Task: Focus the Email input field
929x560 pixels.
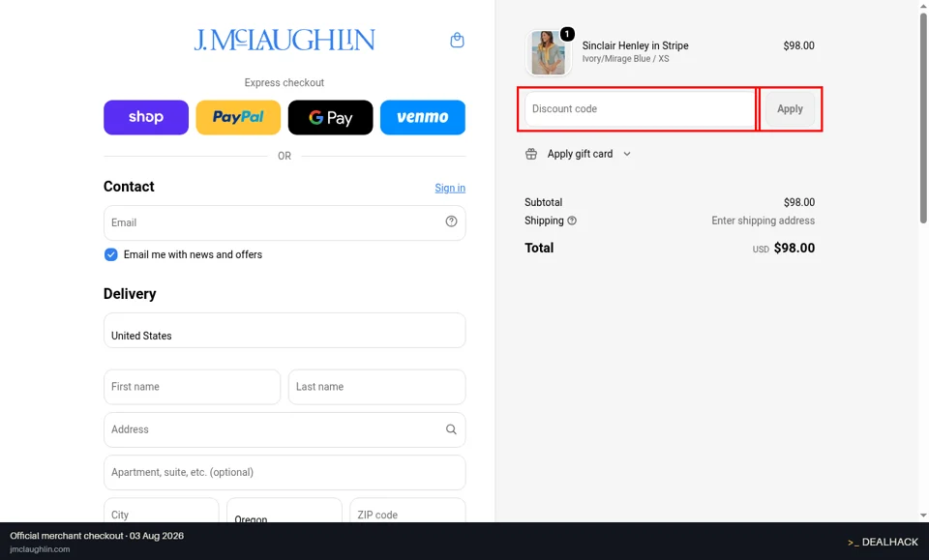Action: click(285, 223)
